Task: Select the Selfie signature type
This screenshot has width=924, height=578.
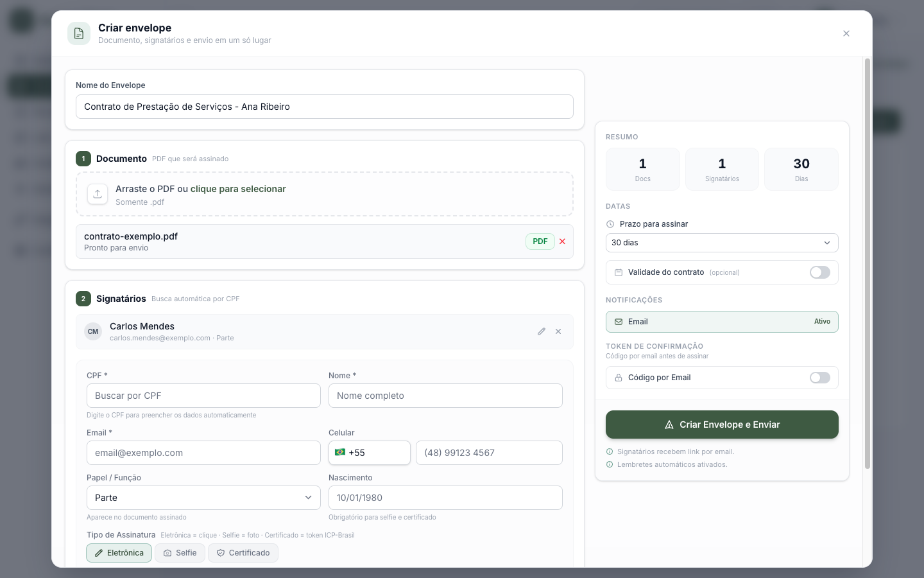Action: point(180,553)
